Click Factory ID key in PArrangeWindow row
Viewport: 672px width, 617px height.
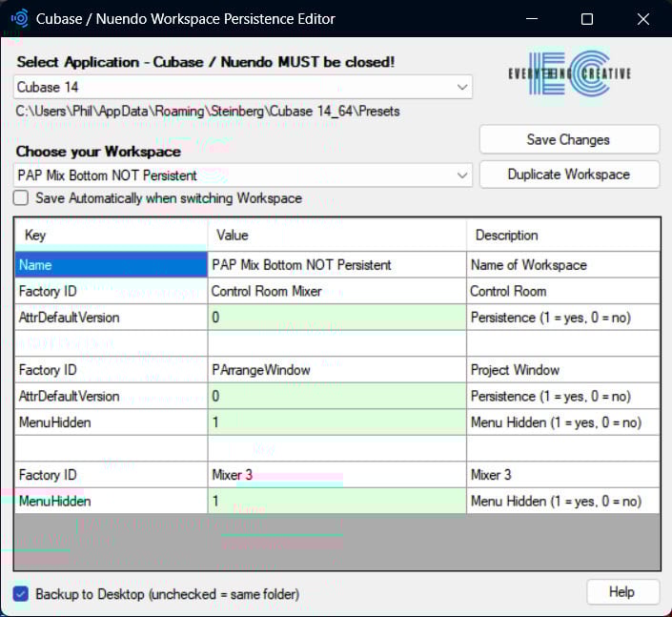[x=112, y=370]
